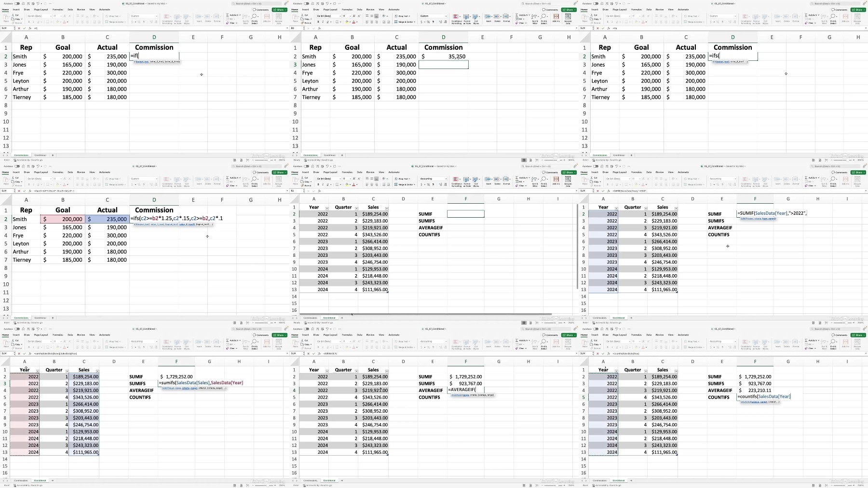Click Merge & Center in the empty-F2 window
The height and width of the screenshot is (488, 868).
coord(405,184)
